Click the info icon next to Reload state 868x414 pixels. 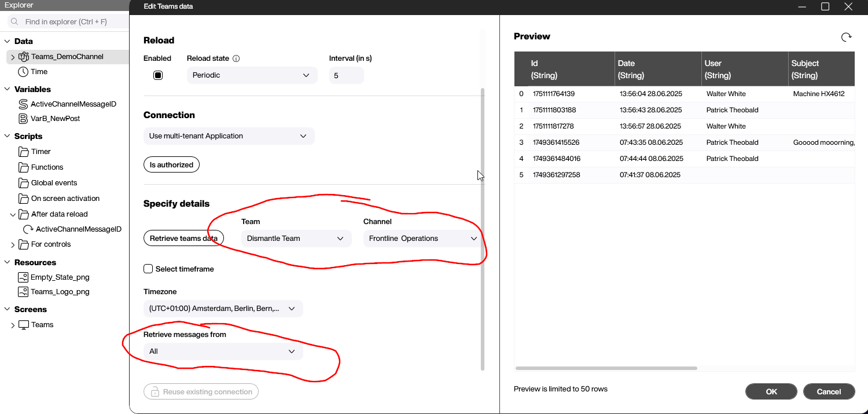tap(236, 58)
